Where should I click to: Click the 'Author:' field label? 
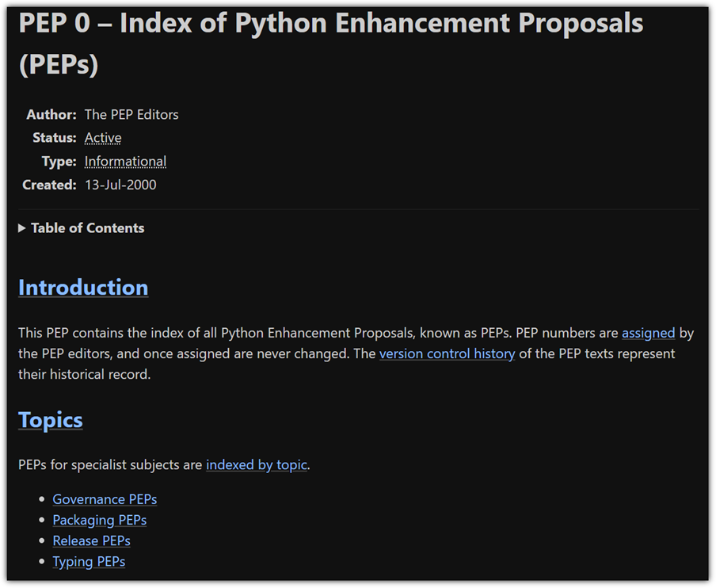pos(51,115)
